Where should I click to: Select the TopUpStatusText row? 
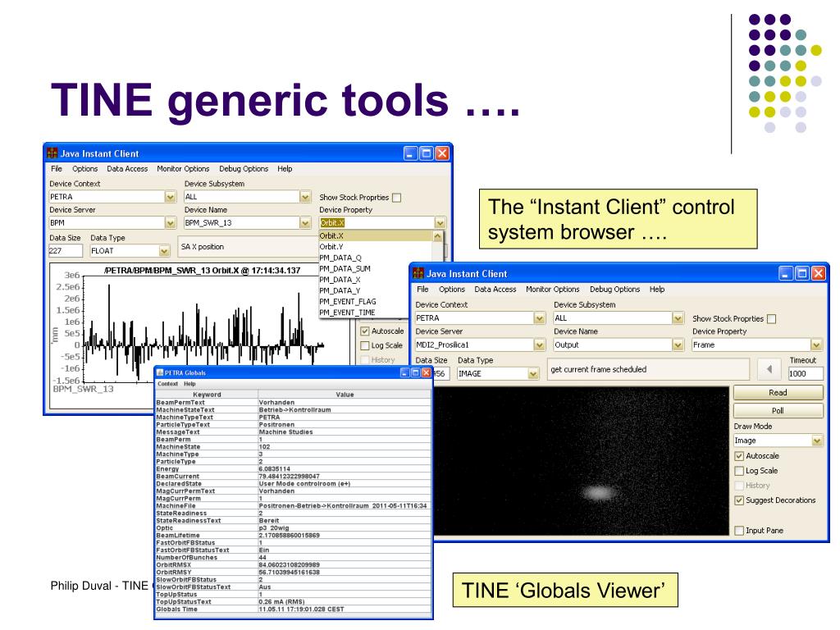tap(294, 601)
